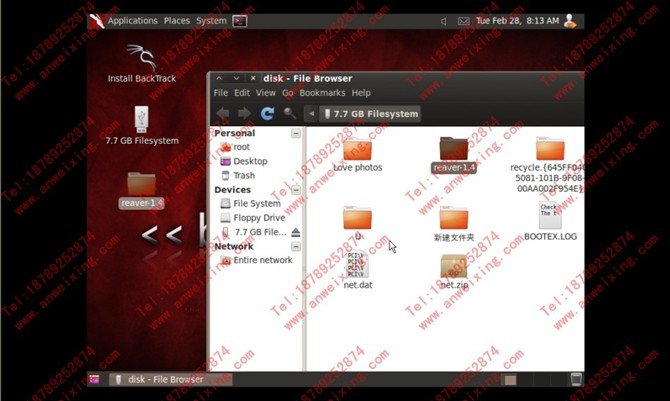Click the search magnifier in the toolbar

(x=290, y=113)
